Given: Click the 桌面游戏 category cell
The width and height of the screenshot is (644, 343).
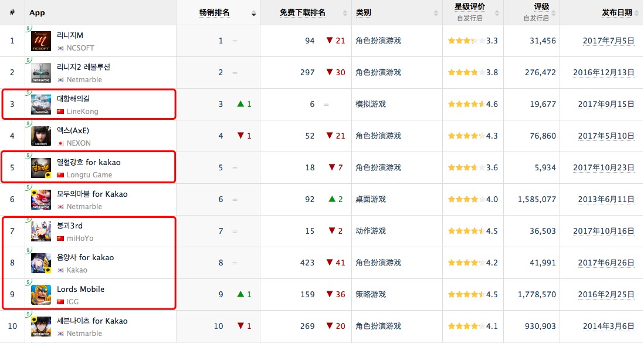Looking at the screenshot, I should coord(371,199).
